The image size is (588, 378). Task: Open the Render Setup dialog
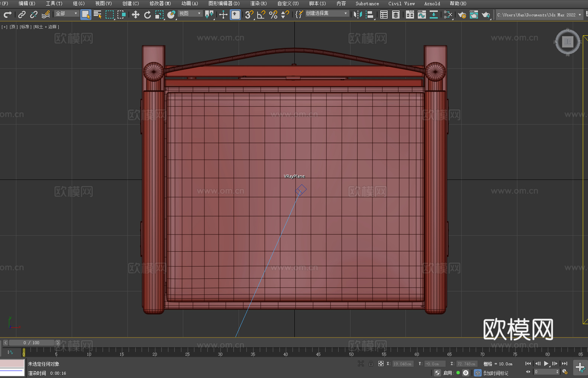point(462,14)
